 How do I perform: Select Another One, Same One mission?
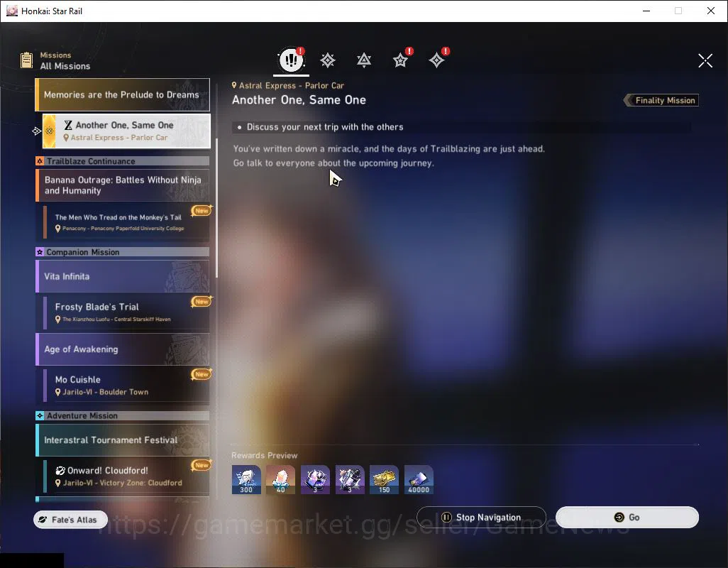[126, 131]
